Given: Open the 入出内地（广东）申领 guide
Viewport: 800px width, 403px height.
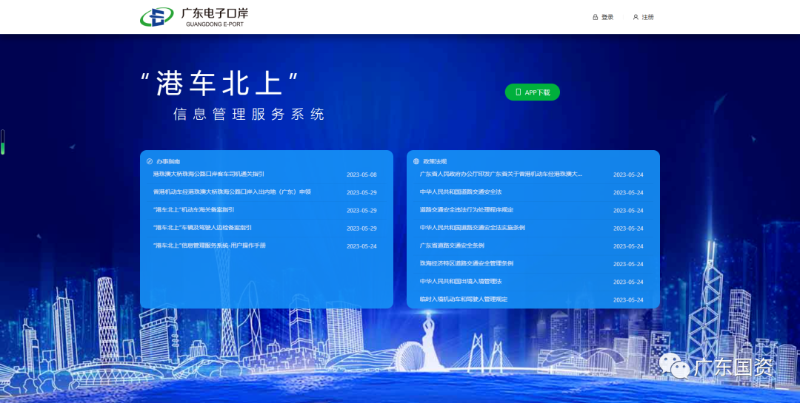Looking at the screenshot, I should tap(232, 192).
